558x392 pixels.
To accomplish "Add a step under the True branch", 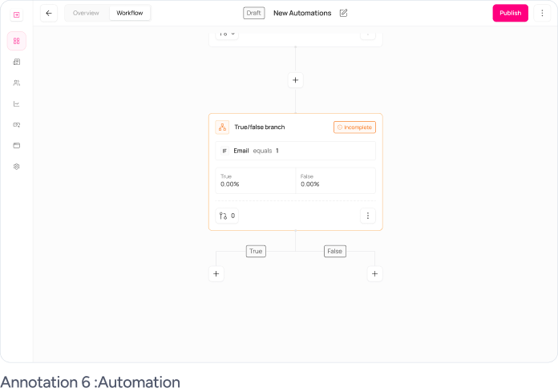I will [216, 274].
